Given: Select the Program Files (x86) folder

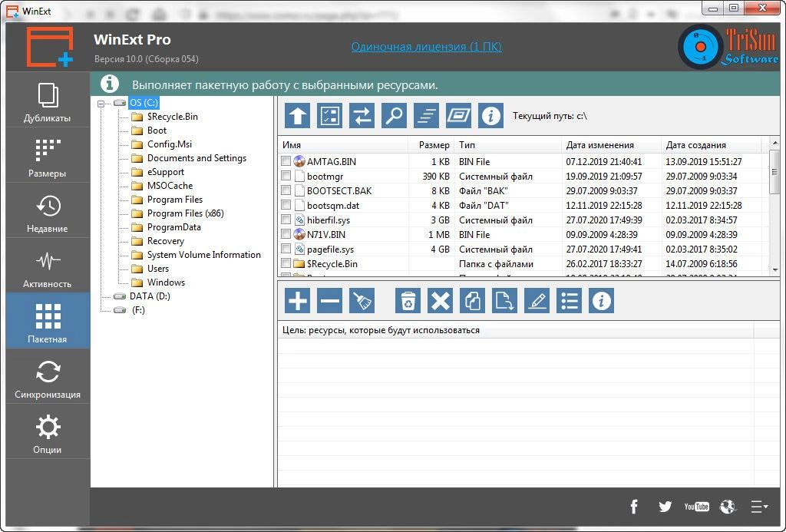Looking at the screenshot, I should [185, 213].
